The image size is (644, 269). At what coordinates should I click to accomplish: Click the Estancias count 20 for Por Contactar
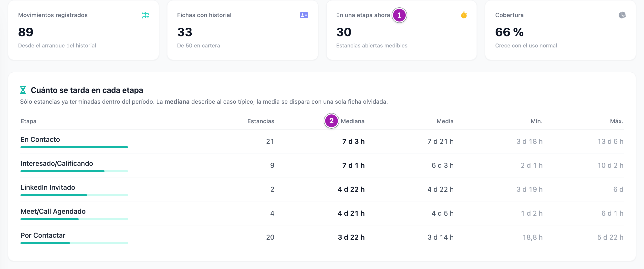click(270, 237)
